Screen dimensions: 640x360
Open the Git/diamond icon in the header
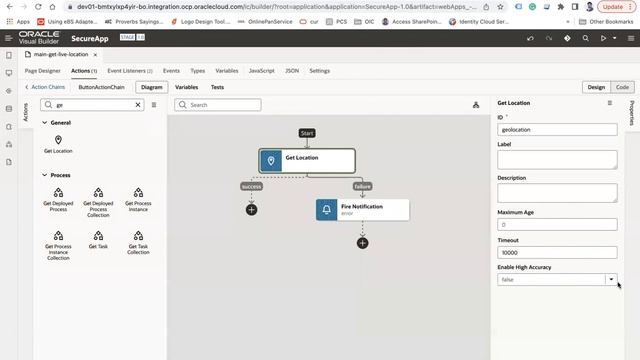point(567,38)
